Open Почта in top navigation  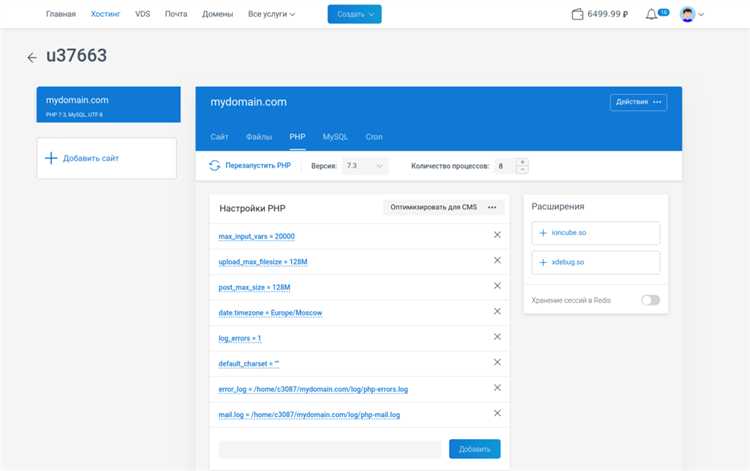click(176, 14)
